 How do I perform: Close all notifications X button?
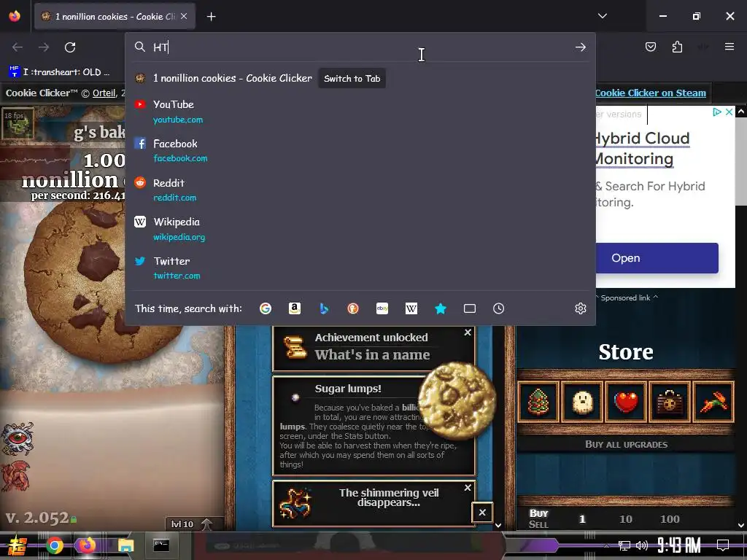pyautogui.click(x=482, y=513)
